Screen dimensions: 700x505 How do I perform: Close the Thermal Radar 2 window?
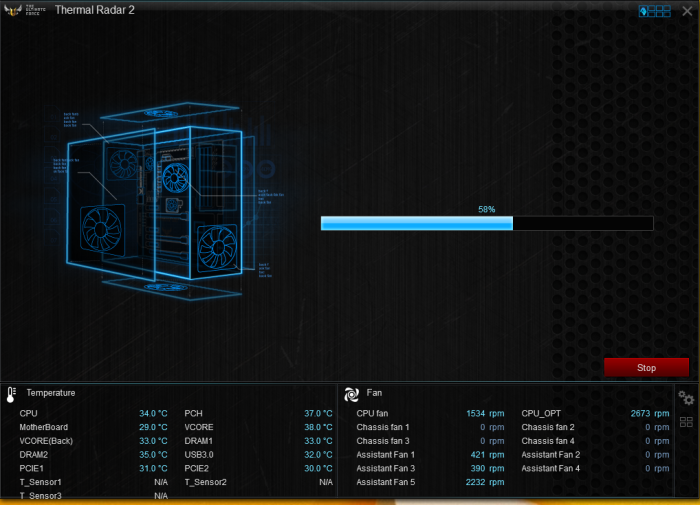point(687,11)
